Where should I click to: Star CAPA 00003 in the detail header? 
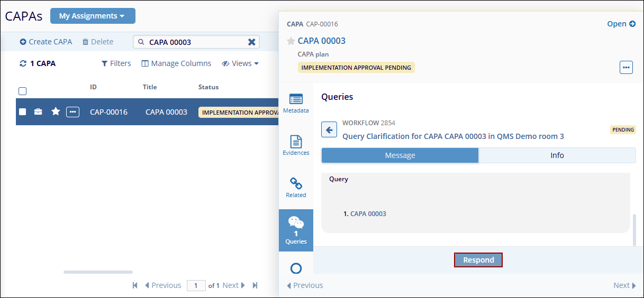coord(291,41)
